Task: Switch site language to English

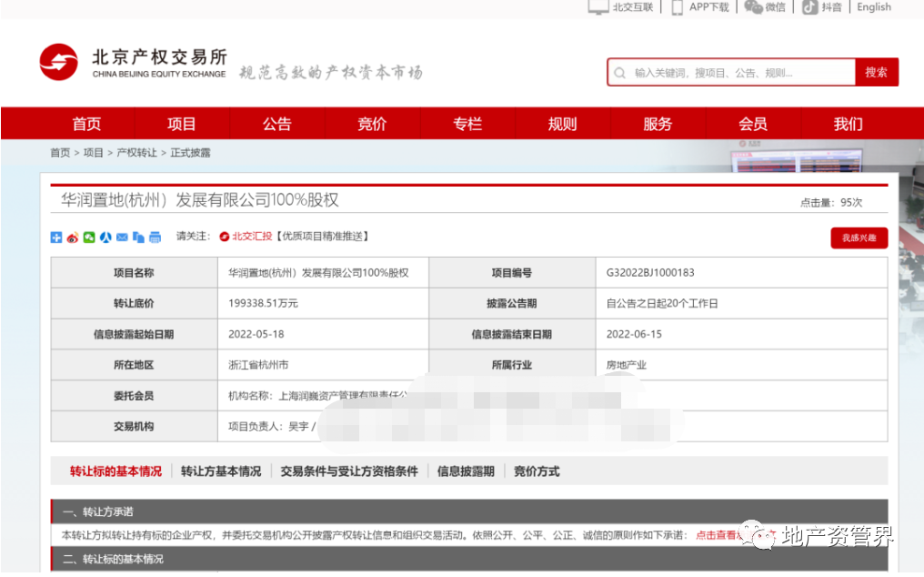Action: click(x=874, y=7)
